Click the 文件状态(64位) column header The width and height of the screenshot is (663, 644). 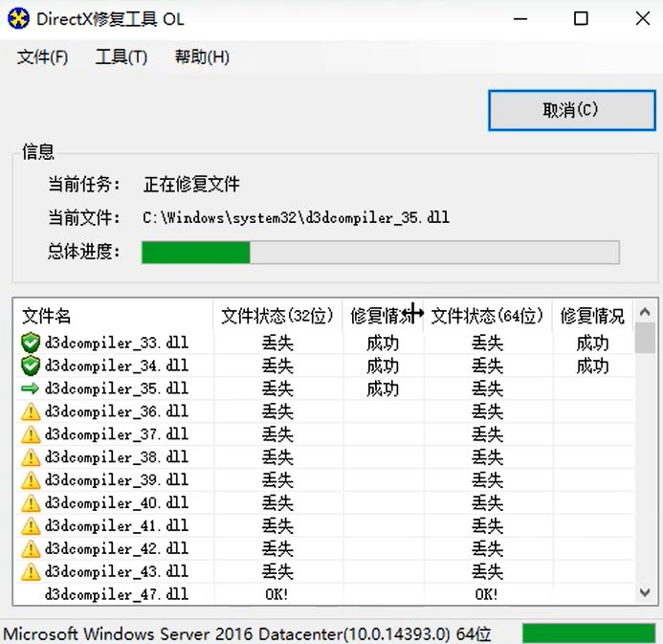tap(488, 316)
